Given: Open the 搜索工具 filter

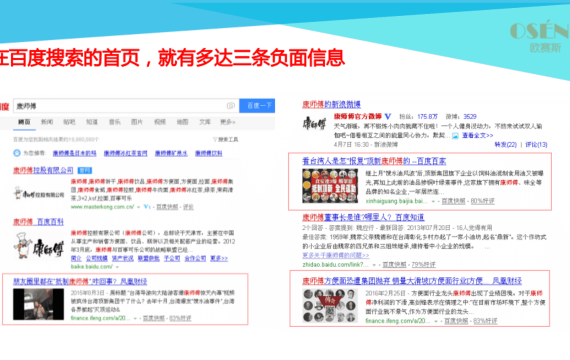Looking at the screenshot, I should click(226, 139).
